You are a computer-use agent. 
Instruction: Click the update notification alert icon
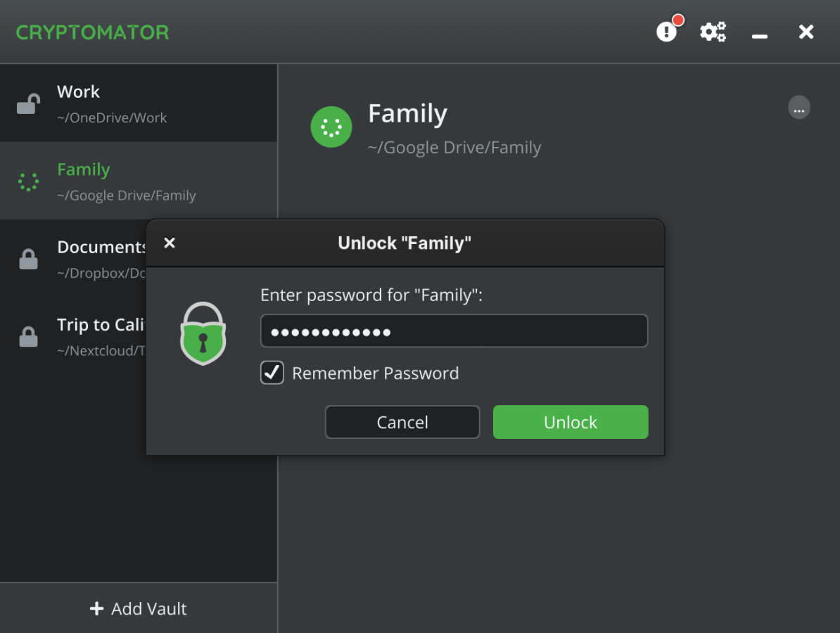[x=666, y=32]
